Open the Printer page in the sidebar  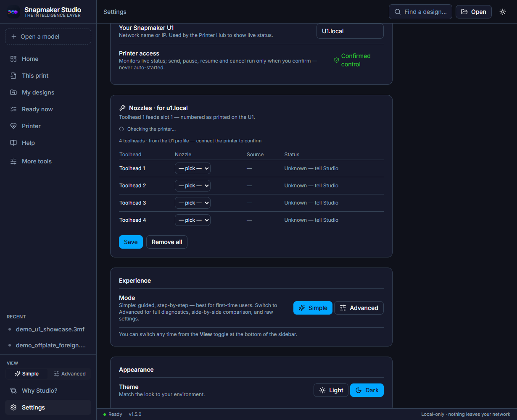coord(48,126)
